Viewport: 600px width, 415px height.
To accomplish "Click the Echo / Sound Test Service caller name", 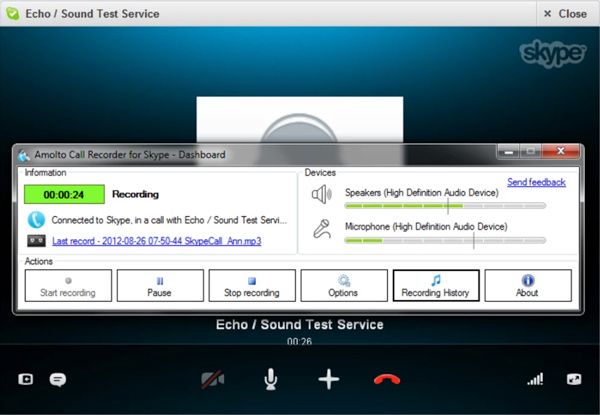I will pos(300,324).
